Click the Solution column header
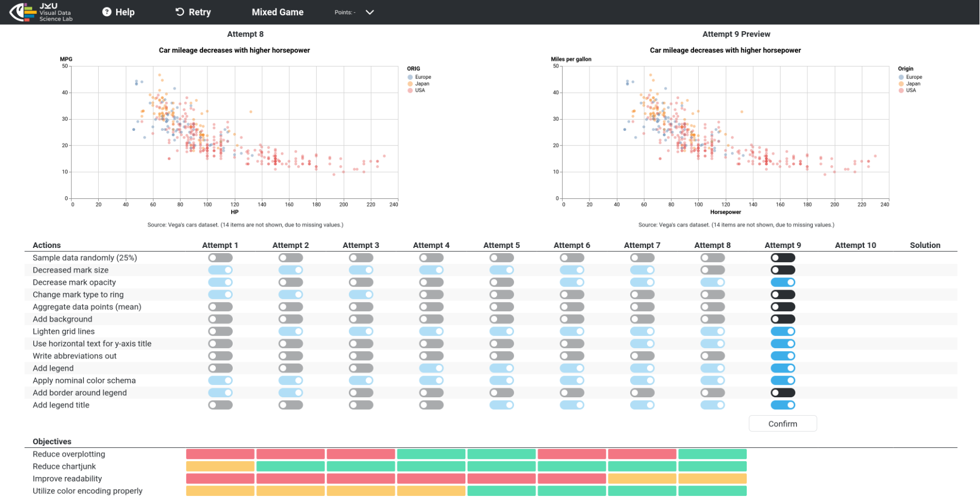 click(x=925, y=245)
